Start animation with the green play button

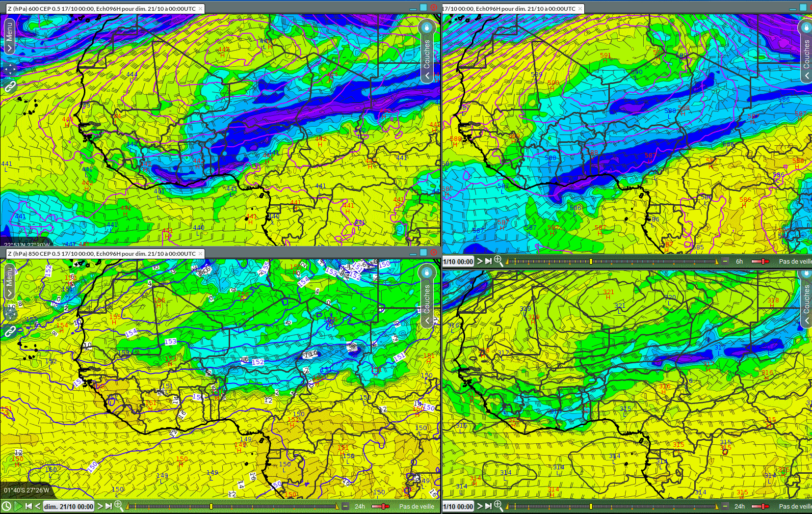point(18,506)
